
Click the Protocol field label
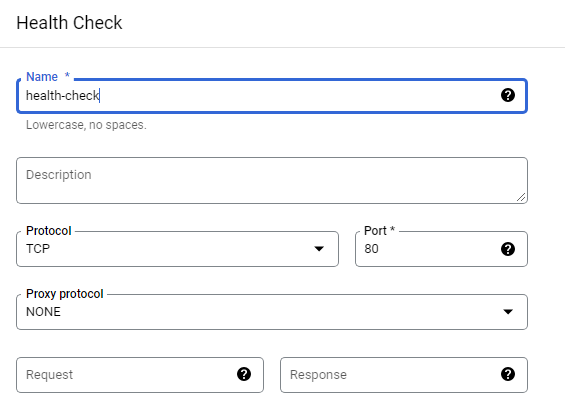click(x=49, y=231)
